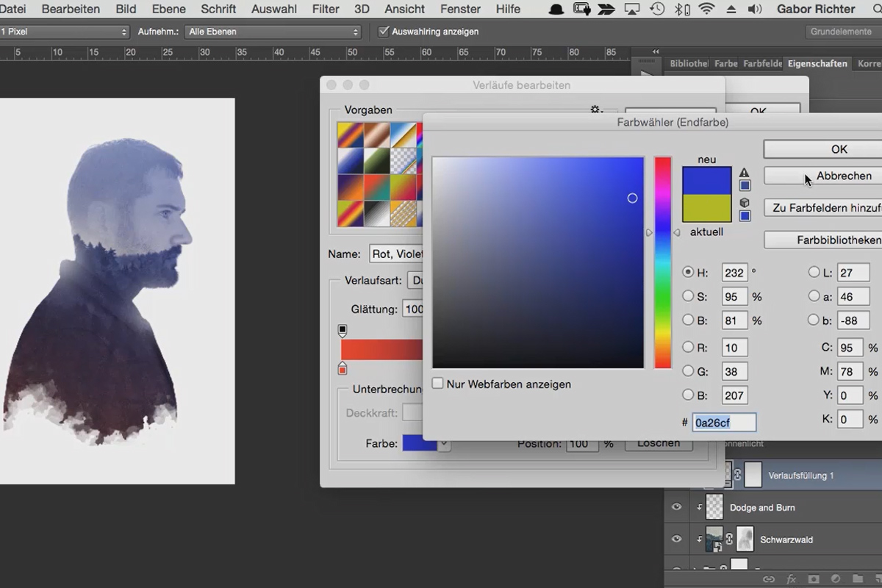
Task: Open the presets gear menu in gradient editor
Action: point(596,110)
